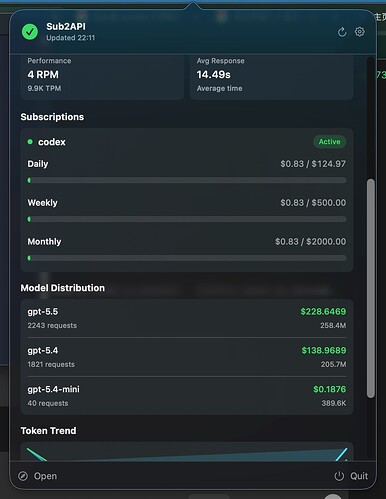Click the Sub2API title
This screenshot has width=386, height=499.
point(66,26)
